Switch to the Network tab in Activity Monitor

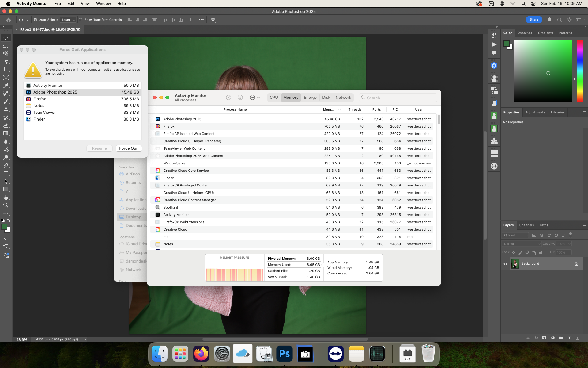point(343,98)
